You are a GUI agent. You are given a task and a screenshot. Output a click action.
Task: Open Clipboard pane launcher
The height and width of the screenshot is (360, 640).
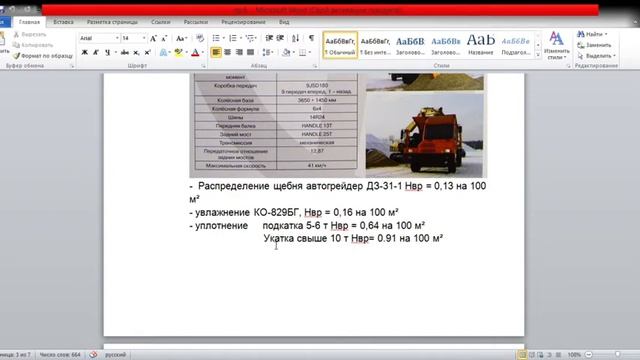[72, 66]
